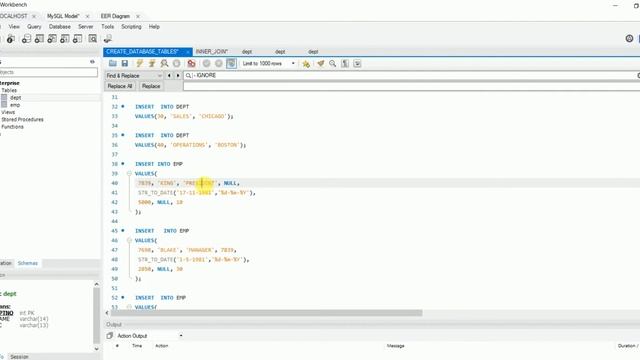Execute the script with the lightning icon
This screenshot has height=360, width=640.
coord(140,63)
